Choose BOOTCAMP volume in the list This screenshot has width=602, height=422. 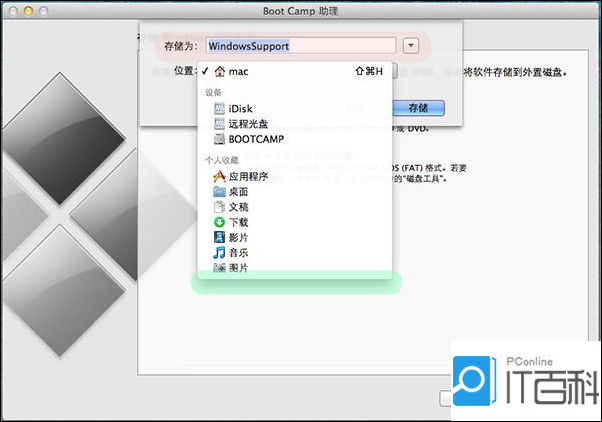click(x=295, y=139)
